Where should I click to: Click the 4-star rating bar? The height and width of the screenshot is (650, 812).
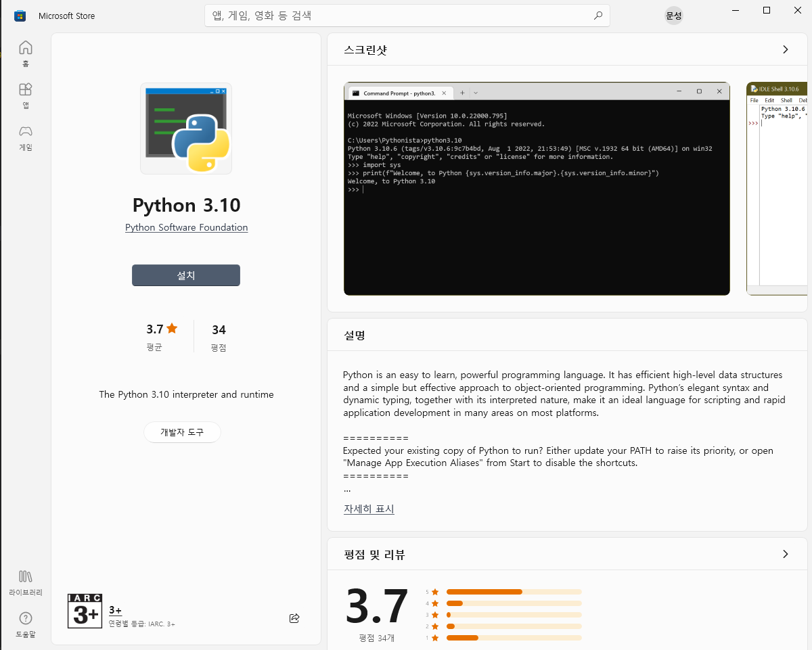coord(514,603)
